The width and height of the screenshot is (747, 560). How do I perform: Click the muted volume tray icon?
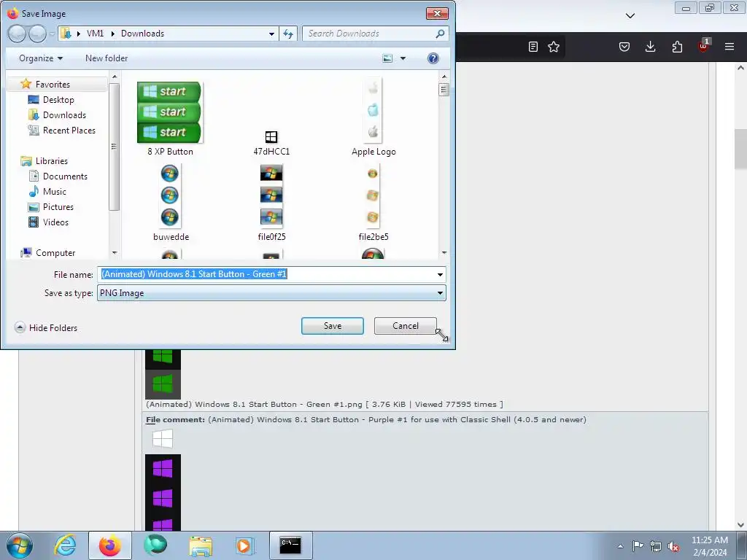click(673, 546)
